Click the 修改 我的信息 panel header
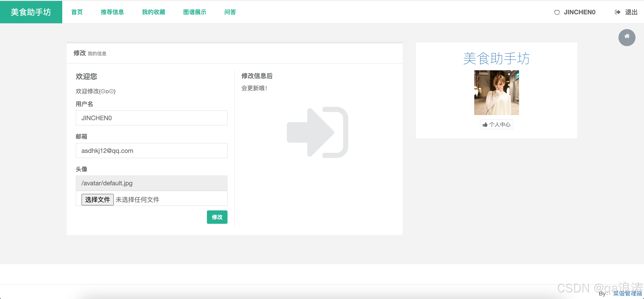644x299 pixels. [x=234, y=53]
